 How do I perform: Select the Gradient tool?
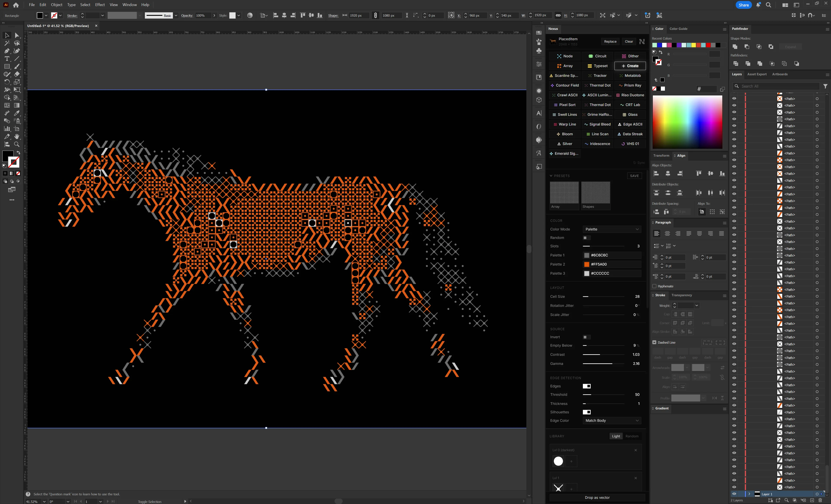[17, 105]
